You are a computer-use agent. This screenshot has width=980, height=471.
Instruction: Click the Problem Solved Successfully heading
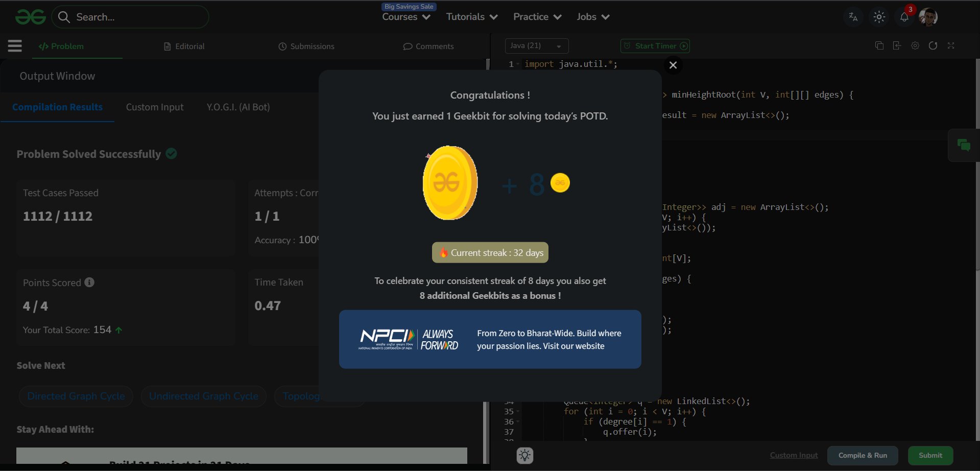pyautogui.click(x=89, y=154)
